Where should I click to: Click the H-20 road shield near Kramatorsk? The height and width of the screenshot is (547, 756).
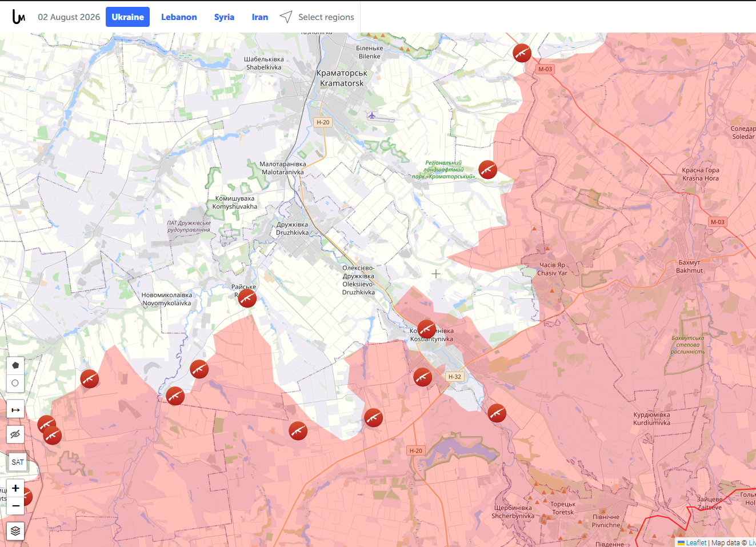click(x=323, y=122)
